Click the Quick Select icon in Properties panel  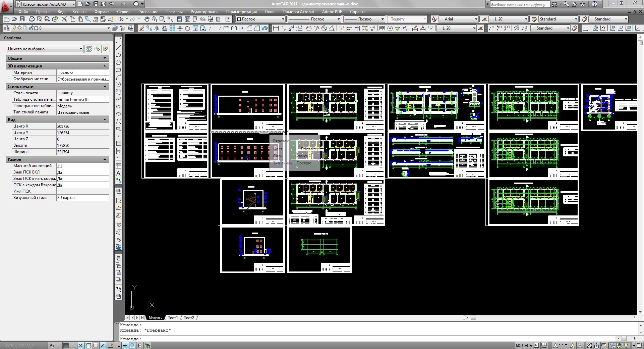point(106,49)
